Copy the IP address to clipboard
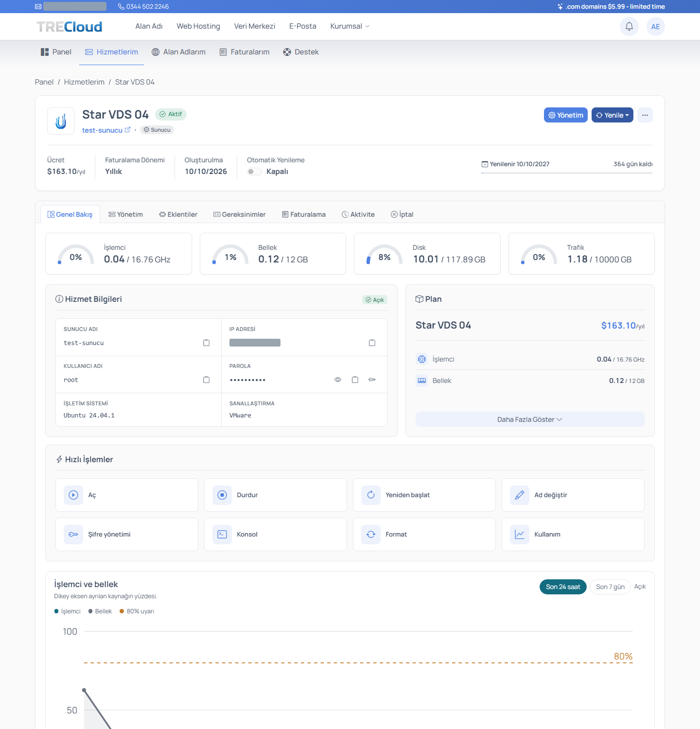Image resolution: width=700 pixels, height=729 pixels. 372,343
